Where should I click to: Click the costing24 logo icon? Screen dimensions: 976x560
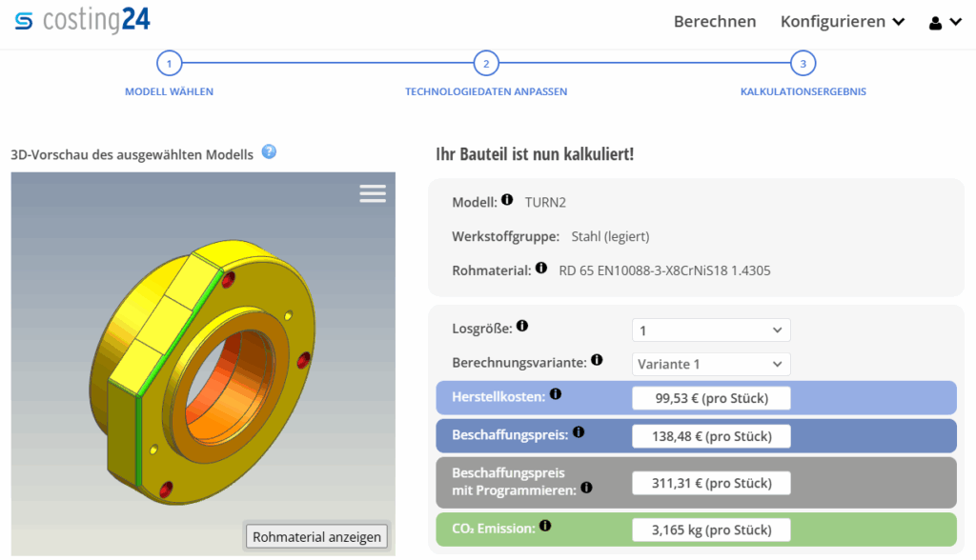23,20
